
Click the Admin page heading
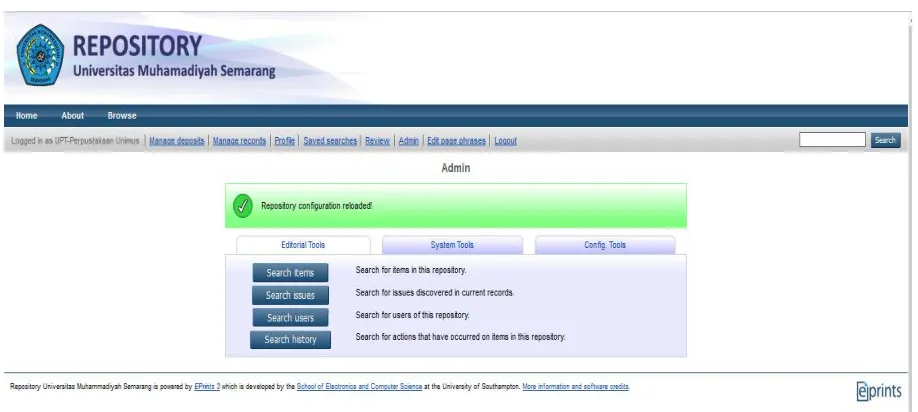[x=455, y=168]
